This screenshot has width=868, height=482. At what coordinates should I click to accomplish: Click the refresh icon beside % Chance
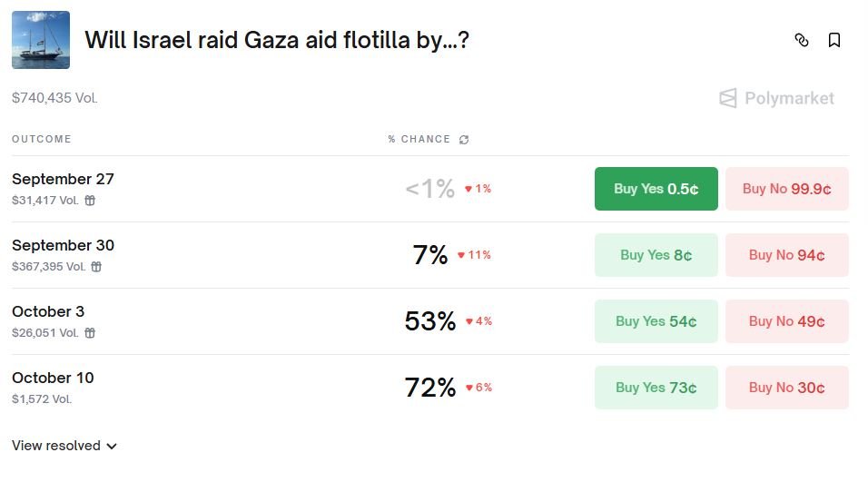click(464, 140)
